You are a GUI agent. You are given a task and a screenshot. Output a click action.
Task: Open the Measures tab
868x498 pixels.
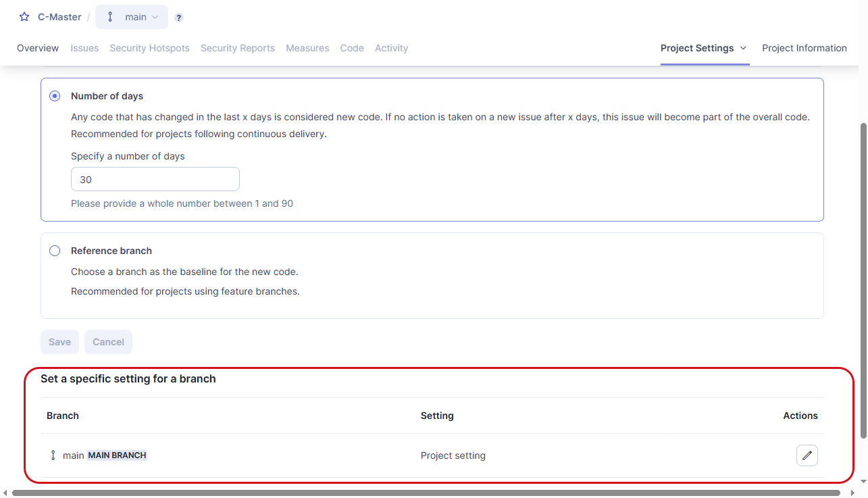click(307, 48)
